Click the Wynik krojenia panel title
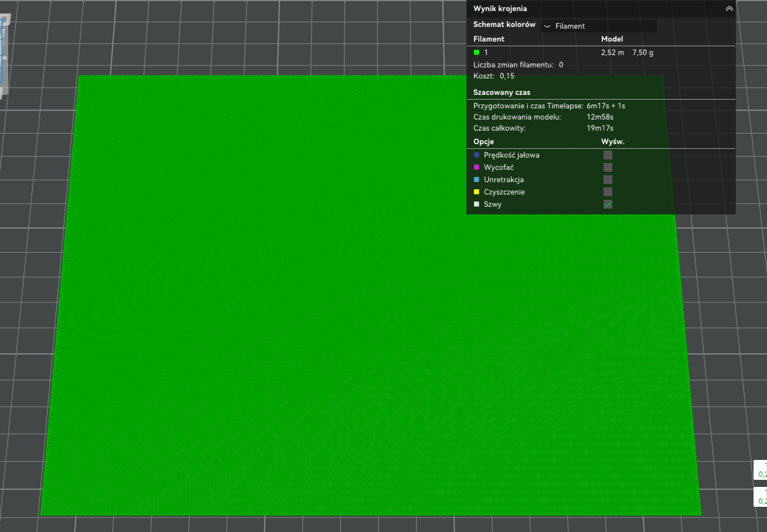 pos(500,9)
